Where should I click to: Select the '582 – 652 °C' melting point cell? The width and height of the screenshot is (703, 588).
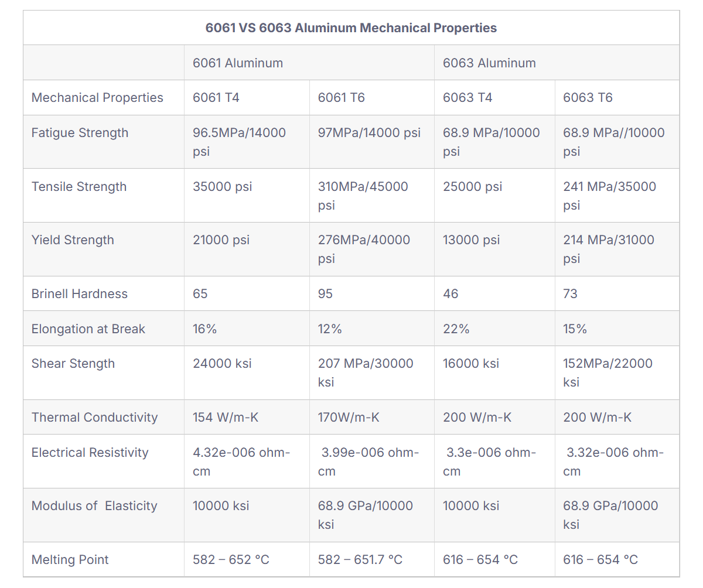tap(231, 559)
